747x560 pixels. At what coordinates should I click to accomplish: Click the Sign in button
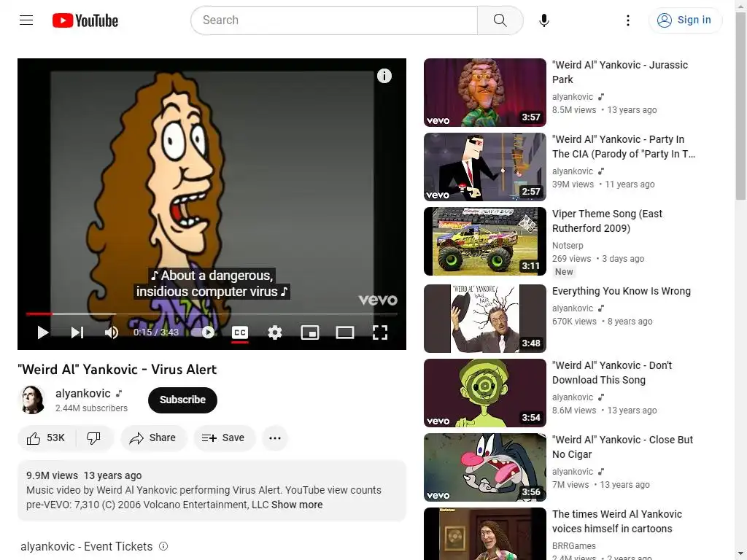(x=685, y=20)
